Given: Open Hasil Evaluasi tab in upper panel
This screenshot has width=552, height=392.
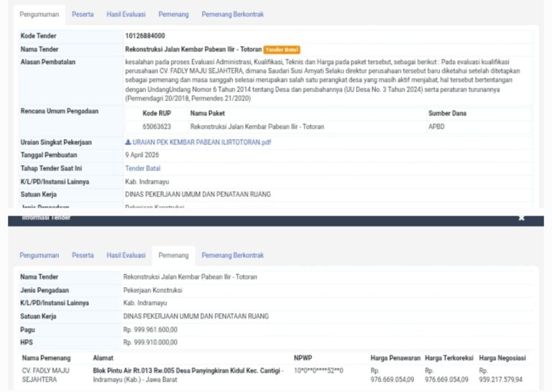Looking at the screenshot, I should pos(126,14).
